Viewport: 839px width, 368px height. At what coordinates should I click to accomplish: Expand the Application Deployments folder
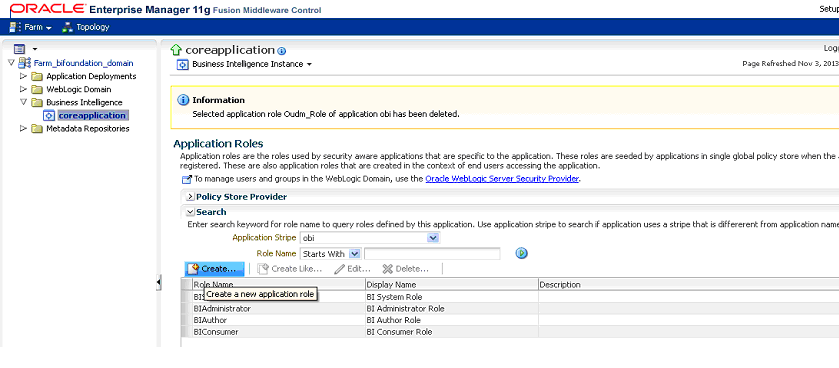point(23,76)
